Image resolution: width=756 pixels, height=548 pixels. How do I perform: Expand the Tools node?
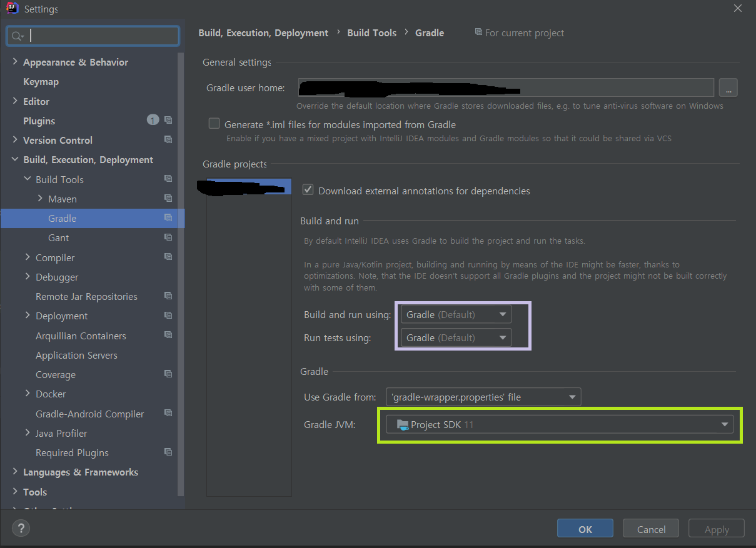click(x=15, y=491)
